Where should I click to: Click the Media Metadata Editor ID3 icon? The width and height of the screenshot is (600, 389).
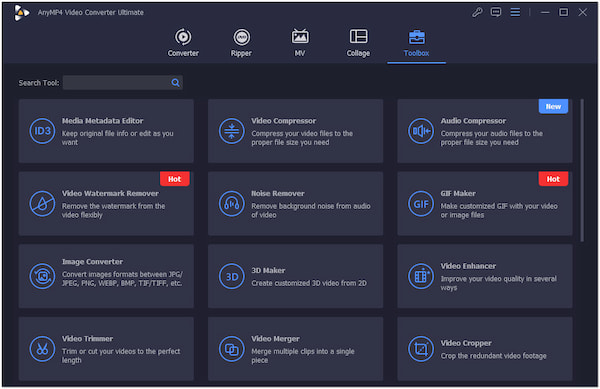click(x=42, y=131)
